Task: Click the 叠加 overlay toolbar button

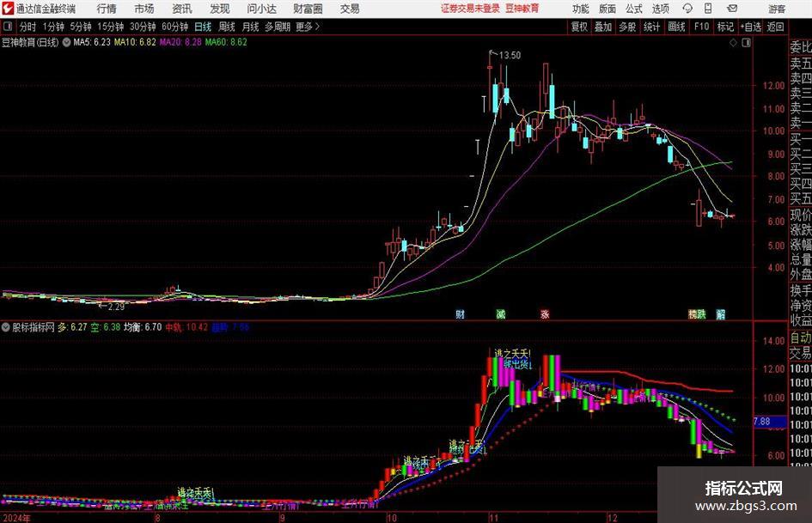Action: click(x=603, y=27)
